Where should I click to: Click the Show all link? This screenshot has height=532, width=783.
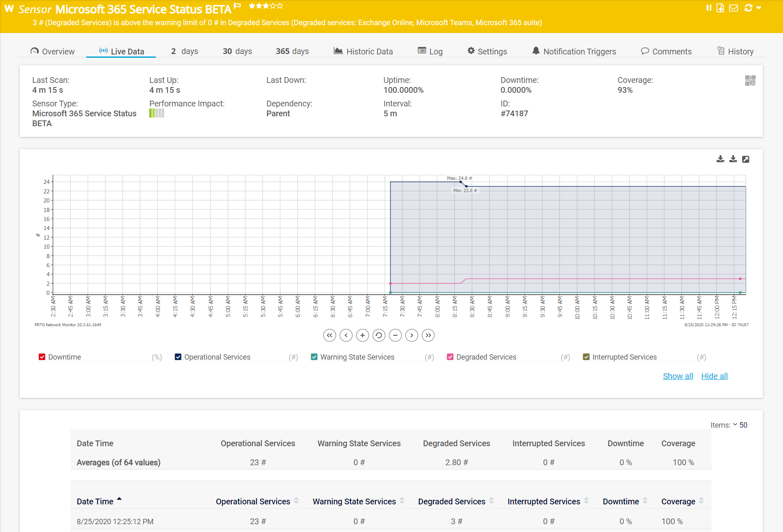coord(677,376)
